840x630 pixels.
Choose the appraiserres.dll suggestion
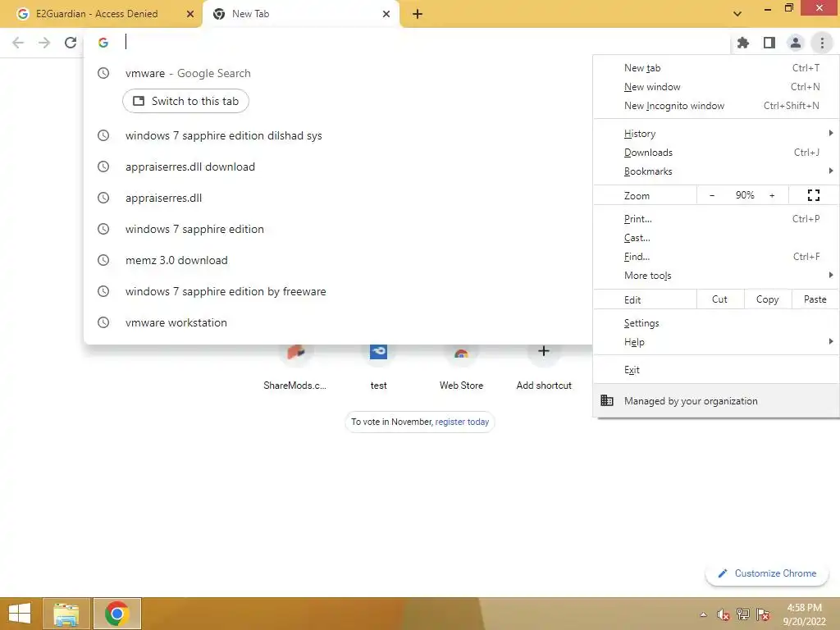[337, 198]
